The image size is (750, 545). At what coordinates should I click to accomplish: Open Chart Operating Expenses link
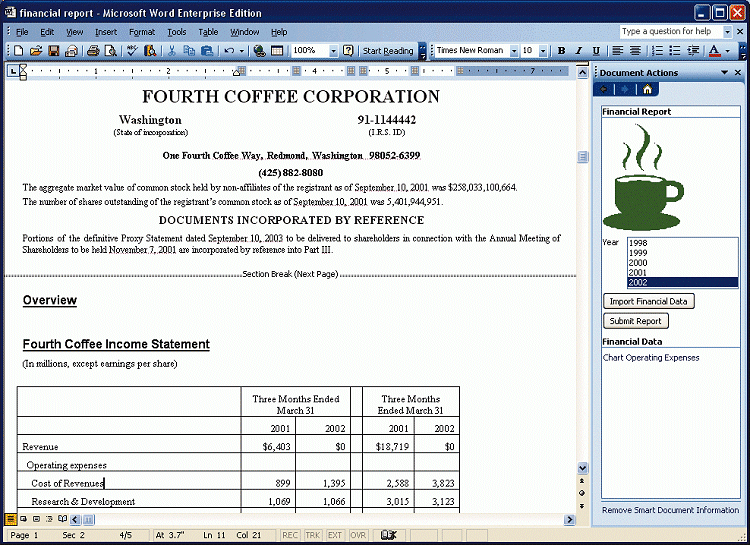tap(651, 358)
